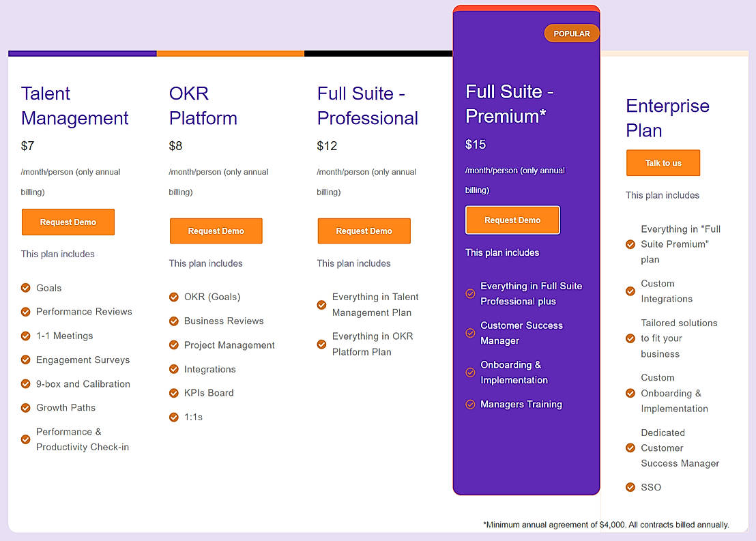Request Demo for Full Suite Premium
The width and height of the screenshot is (756, 541).
(512, 220)
